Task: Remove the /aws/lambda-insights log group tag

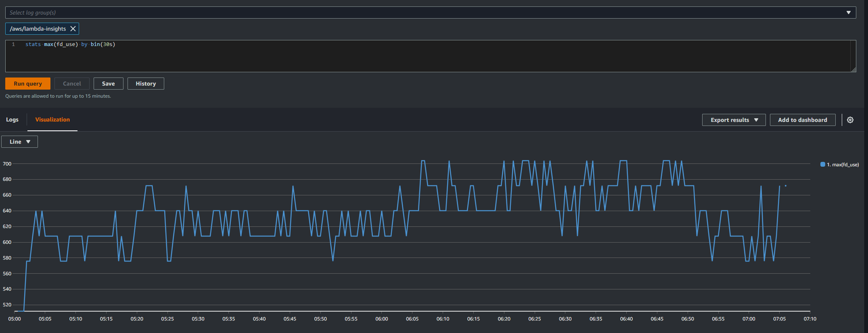Action: point(73,29)
